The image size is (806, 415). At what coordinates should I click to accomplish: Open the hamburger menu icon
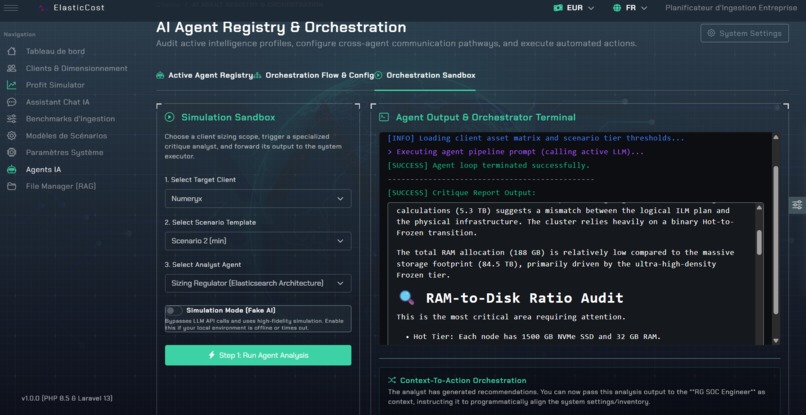tap(11, 8)
